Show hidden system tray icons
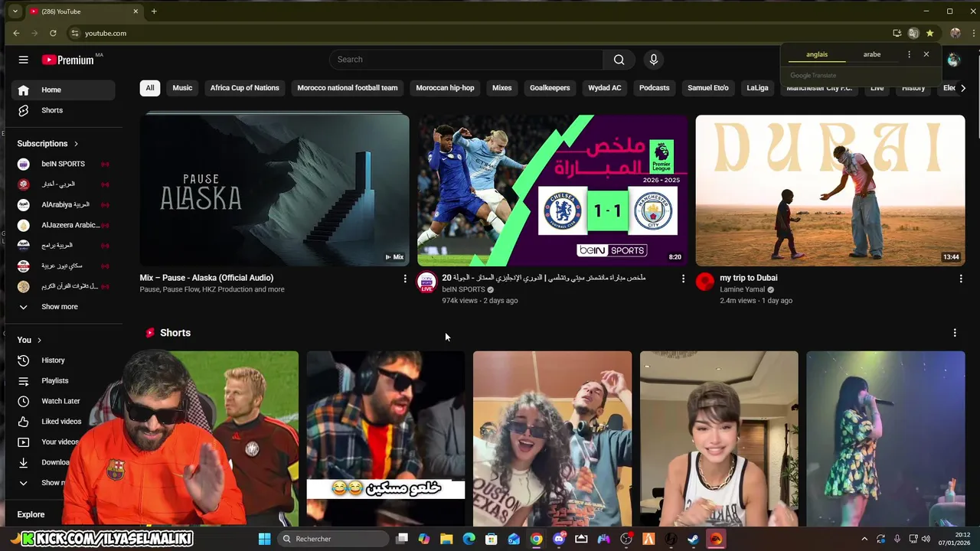 pos(864,539)
